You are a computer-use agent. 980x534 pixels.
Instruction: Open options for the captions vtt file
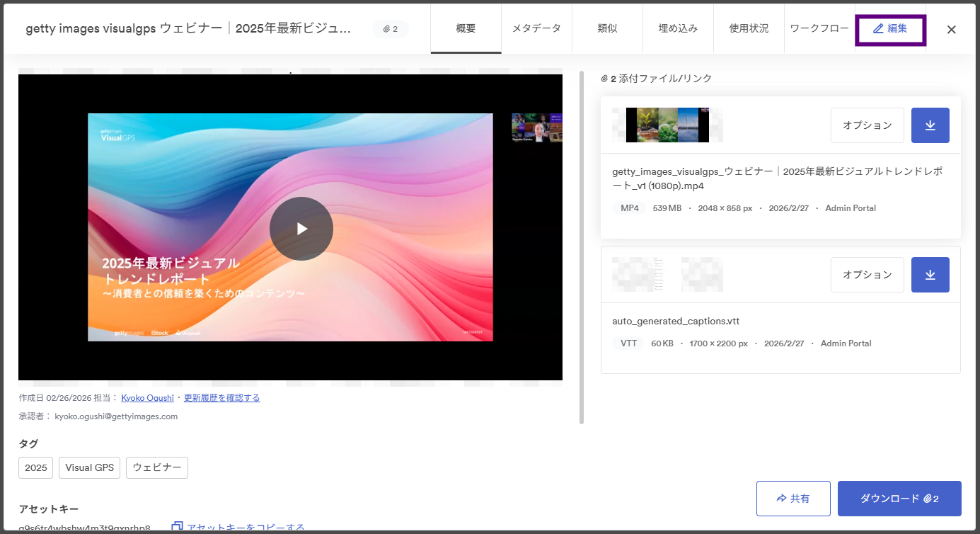click(x=867, y=275)
